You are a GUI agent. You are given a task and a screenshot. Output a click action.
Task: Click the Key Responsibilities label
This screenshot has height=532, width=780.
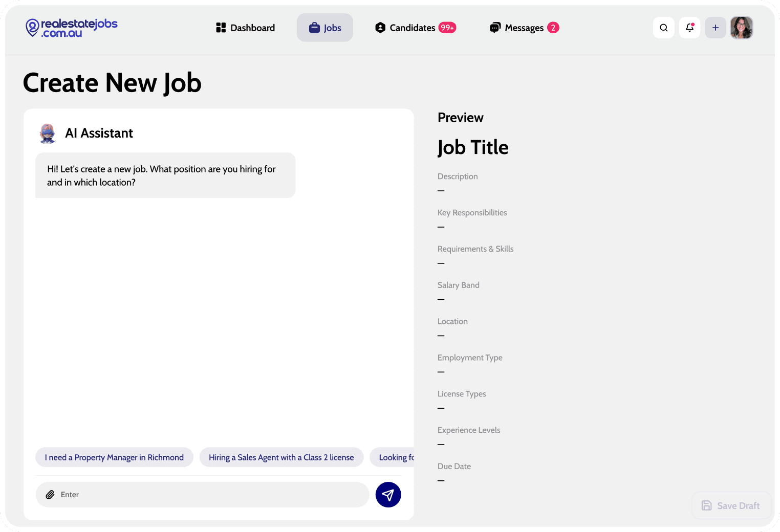click(472, 213)
